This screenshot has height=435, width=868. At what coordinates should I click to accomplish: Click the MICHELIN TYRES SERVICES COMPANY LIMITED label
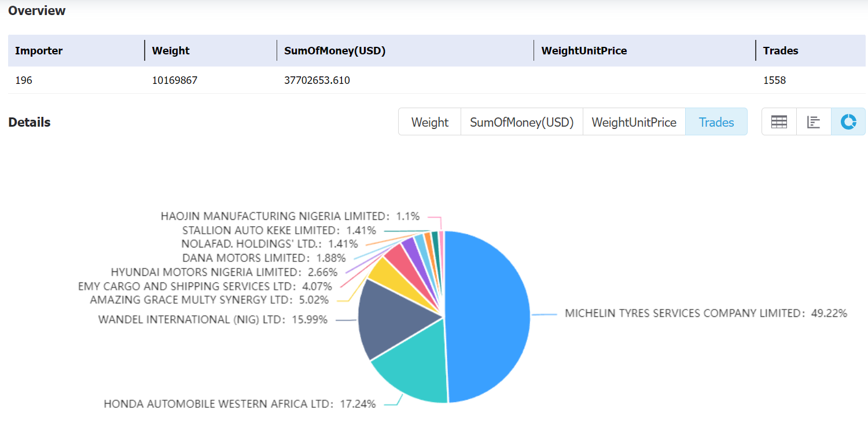click(x=706, y=313)
